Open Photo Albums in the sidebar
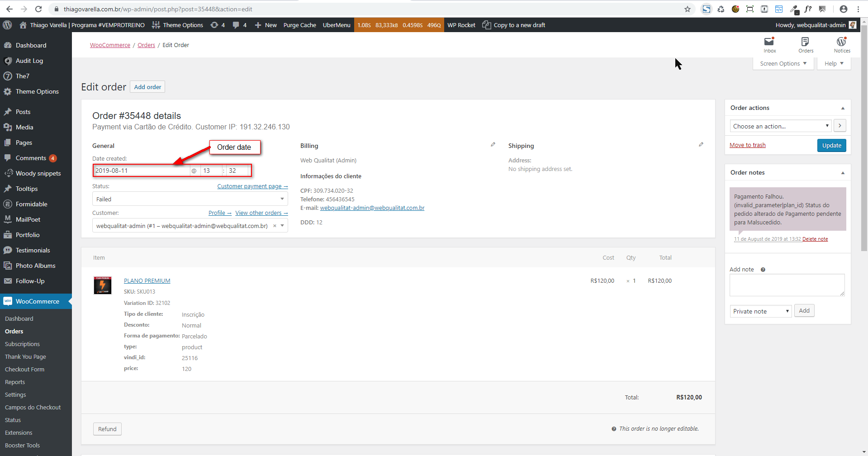The height and width of the screenshot is (456, 868). click(x=36, y=266)
